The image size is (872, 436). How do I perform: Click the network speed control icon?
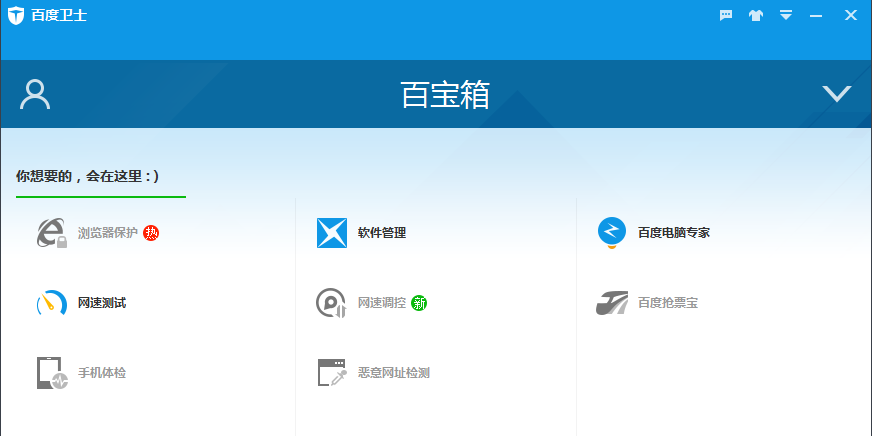point(331,303)
